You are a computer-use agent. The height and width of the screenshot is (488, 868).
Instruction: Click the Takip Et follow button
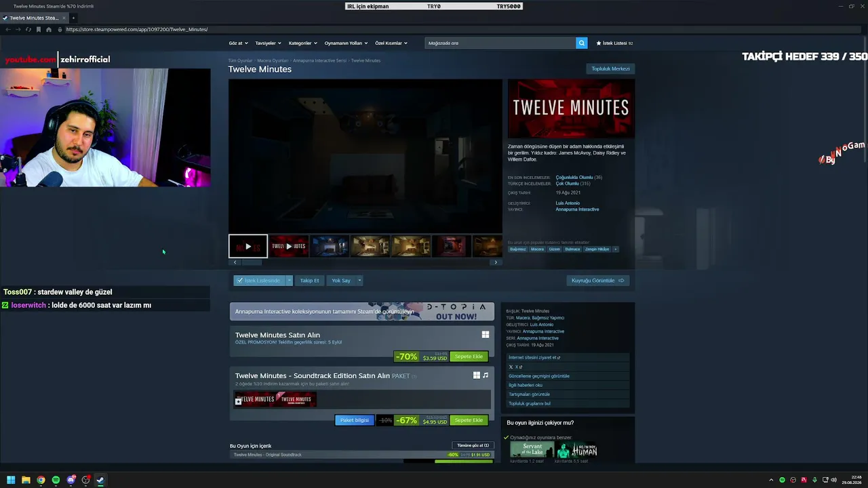tap(309, 281)
